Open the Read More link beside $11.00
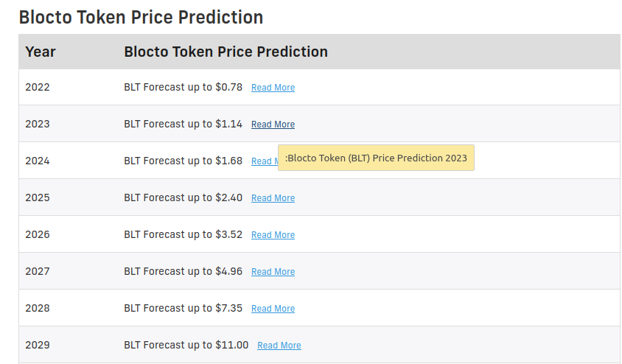622x364 pixels. pos(279,346)
